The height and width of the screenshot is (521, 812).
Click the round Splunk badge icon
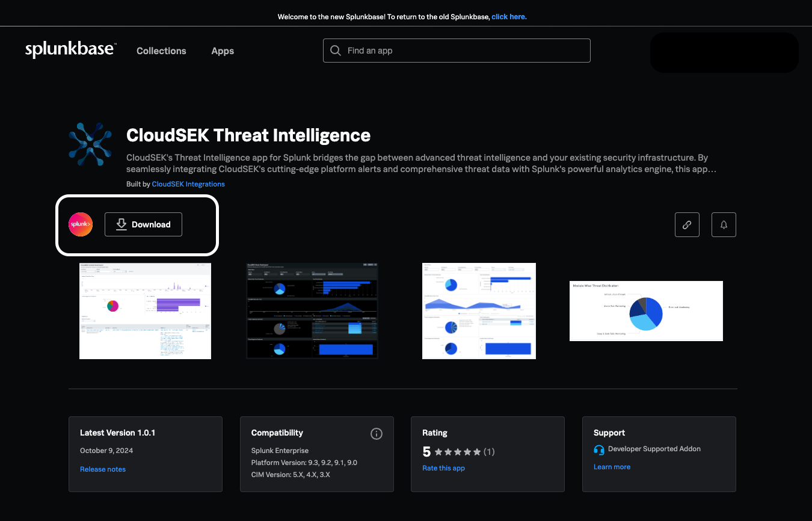(x=81, y=224)
